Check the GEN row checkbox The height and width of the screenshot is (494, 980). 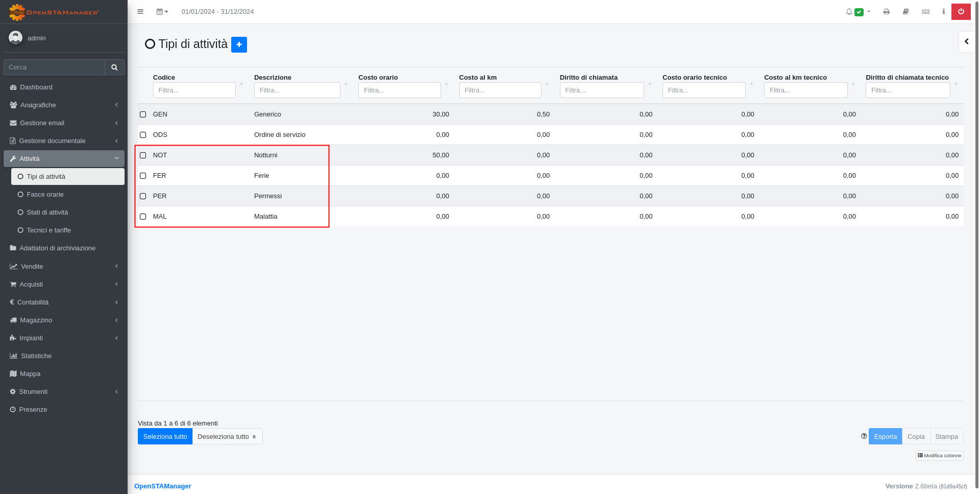point(143,114)
